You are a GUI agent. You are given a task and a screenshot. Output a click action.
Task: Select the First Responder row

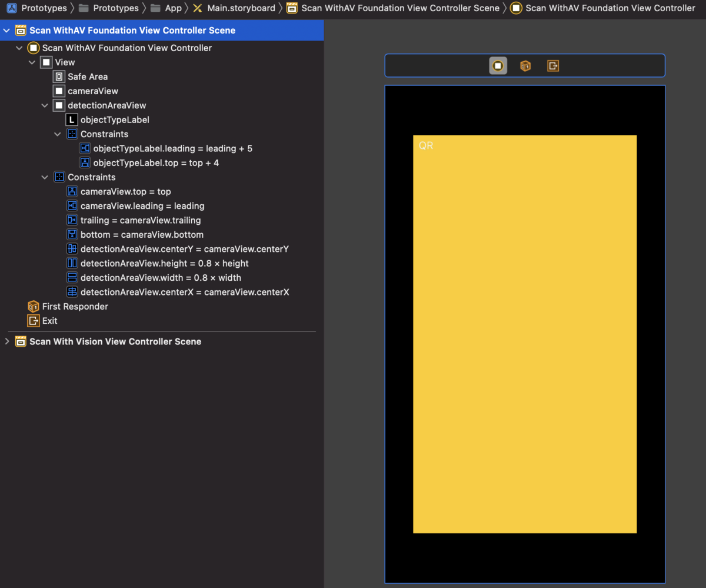click(162, 307)
